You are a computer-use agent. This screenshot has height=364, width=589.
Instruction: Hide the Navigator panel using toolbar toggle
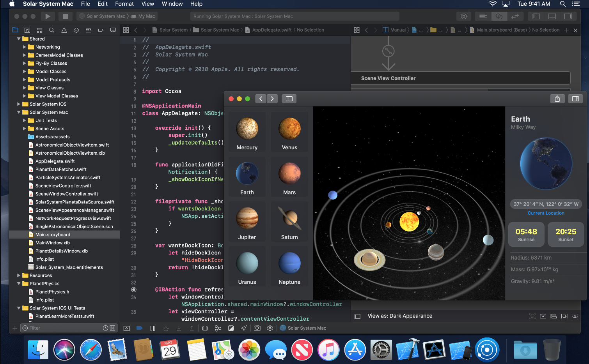click(536, 16)
